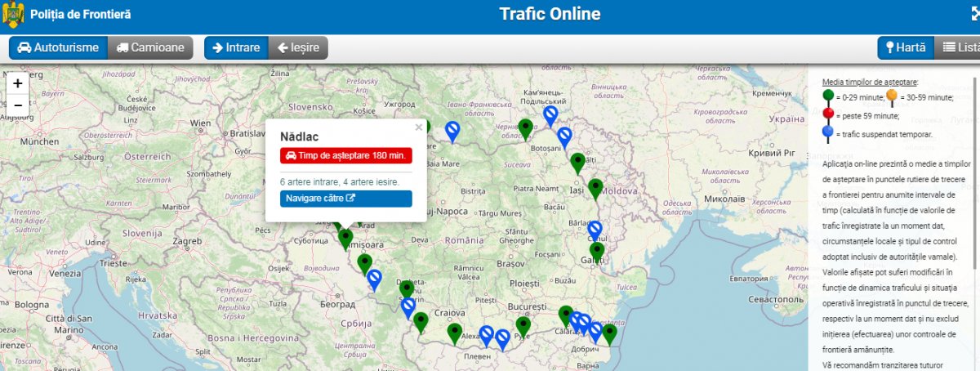Select the green marker on Black Sea coast
Image resolution: width=980 pixels, height=371 pixels.
pyautogui.click(x=609, y=333)
